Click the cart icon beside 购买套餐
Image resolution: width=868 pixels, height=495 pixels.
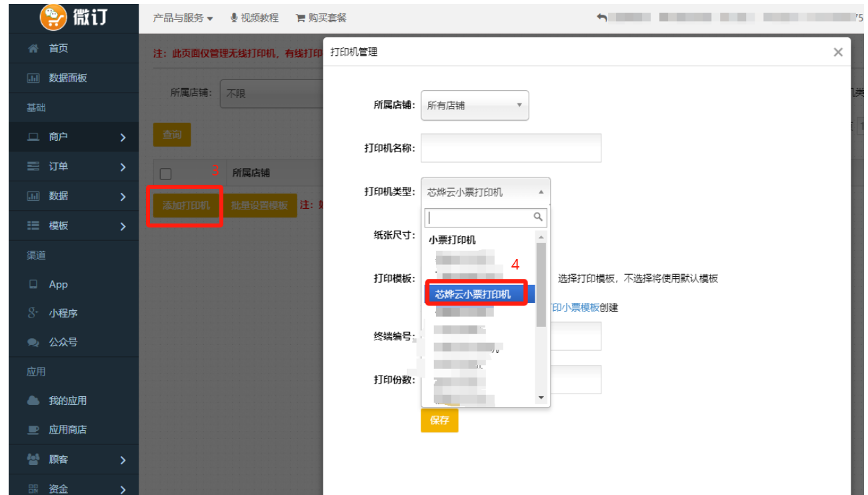301,18
